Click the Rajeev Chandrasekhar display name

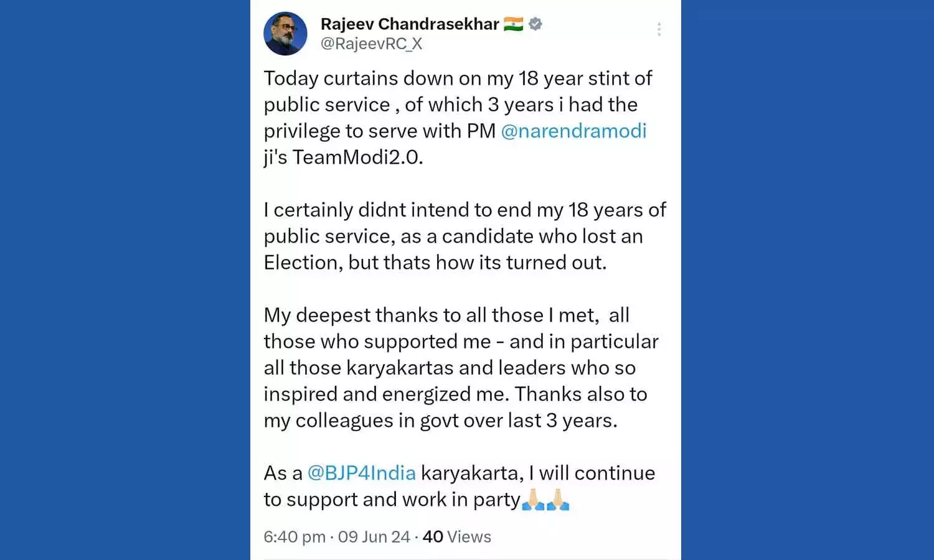pyautogui.click(x=410, y=24)
